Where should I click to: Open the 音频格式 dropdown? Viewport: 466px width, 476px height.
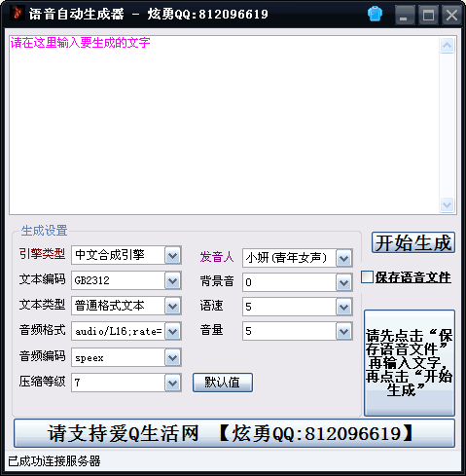tap(172, 331)
